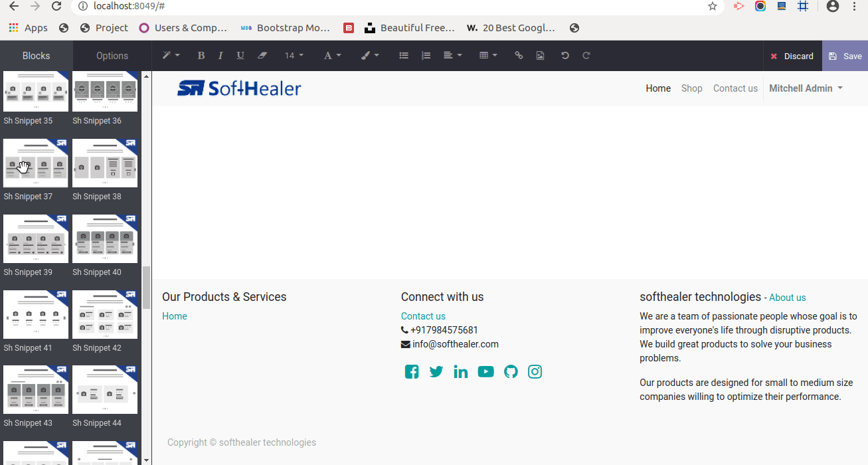Select the Sh Snippet 39 block thumbnail
The image size is (868, 465).
(36, 238)
